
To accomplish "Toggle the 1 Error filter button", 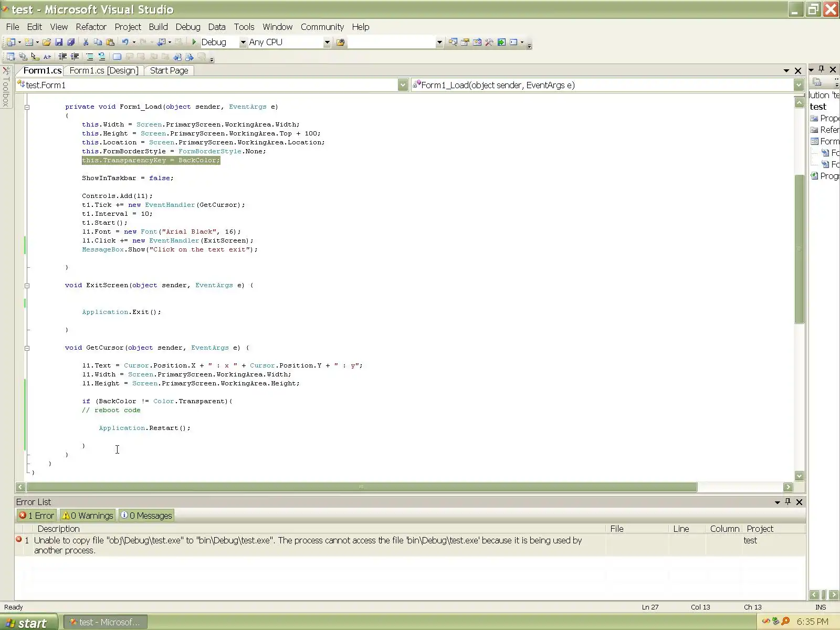I will (x=37, y=516).
